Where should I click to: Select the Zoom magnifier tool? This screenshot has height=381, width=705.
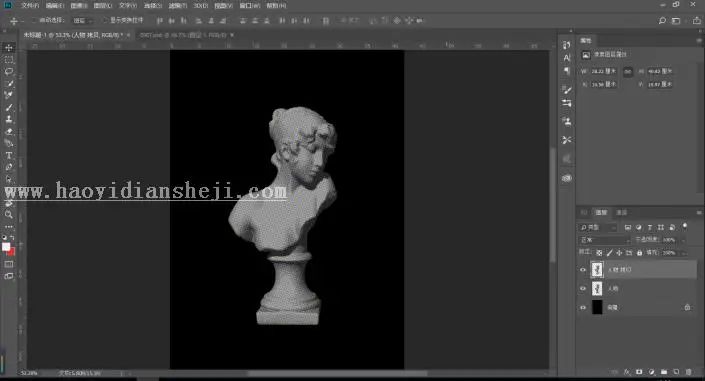click(x=9, y=215)
